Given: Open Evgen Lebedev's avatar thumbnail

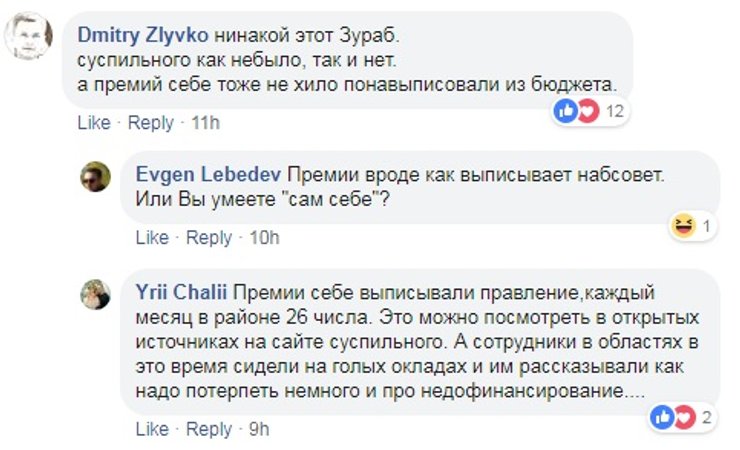Looking at the screenshot, I should (96, 176).
